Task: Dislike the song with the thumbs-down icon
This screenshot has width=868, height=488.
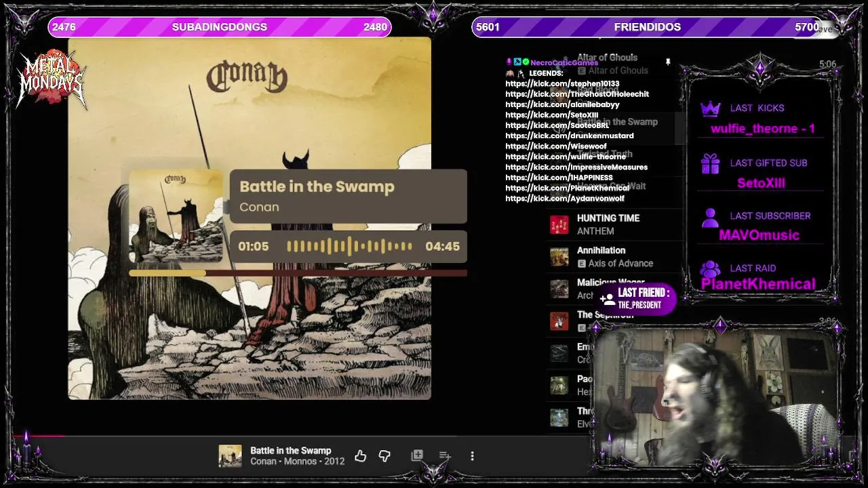Action: 384,456
